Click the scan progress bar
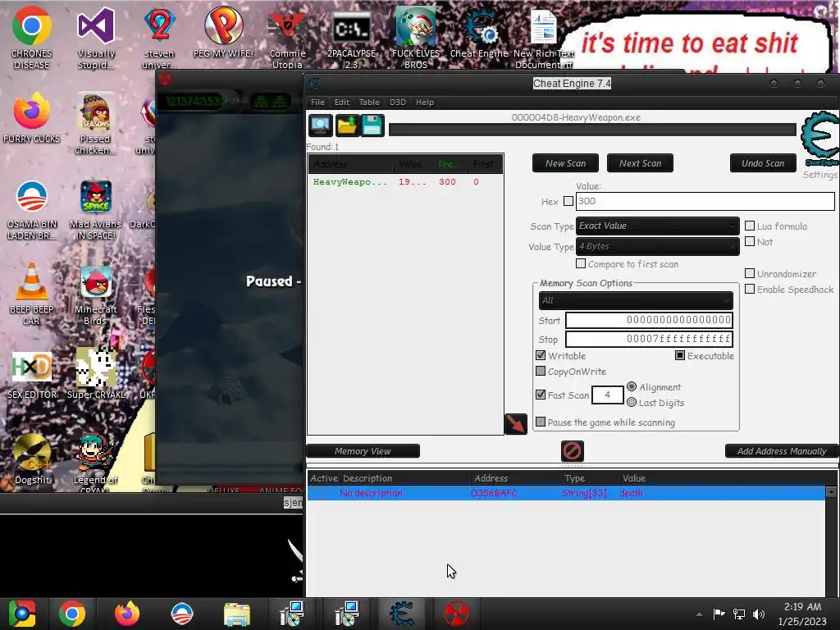Image resolution: width=840 pixels, height=630 pixels. click(592, 130)
